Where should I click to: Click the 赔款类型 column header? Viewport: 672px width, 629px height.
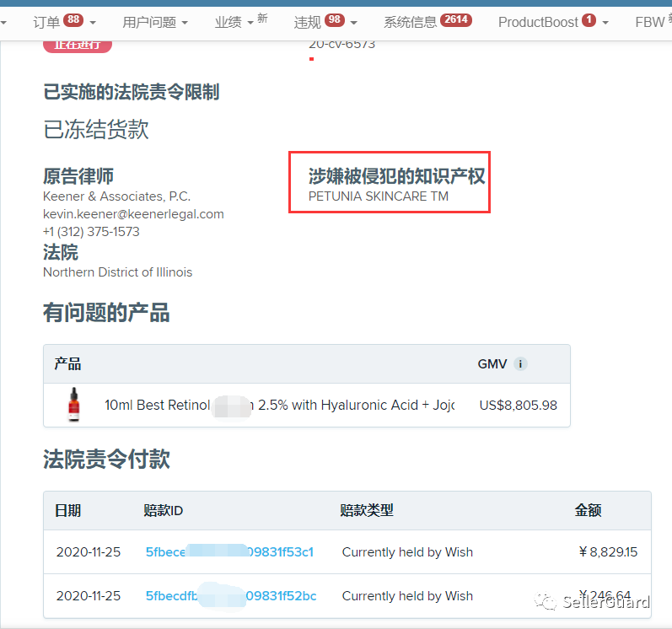click(x=367, y=510)
